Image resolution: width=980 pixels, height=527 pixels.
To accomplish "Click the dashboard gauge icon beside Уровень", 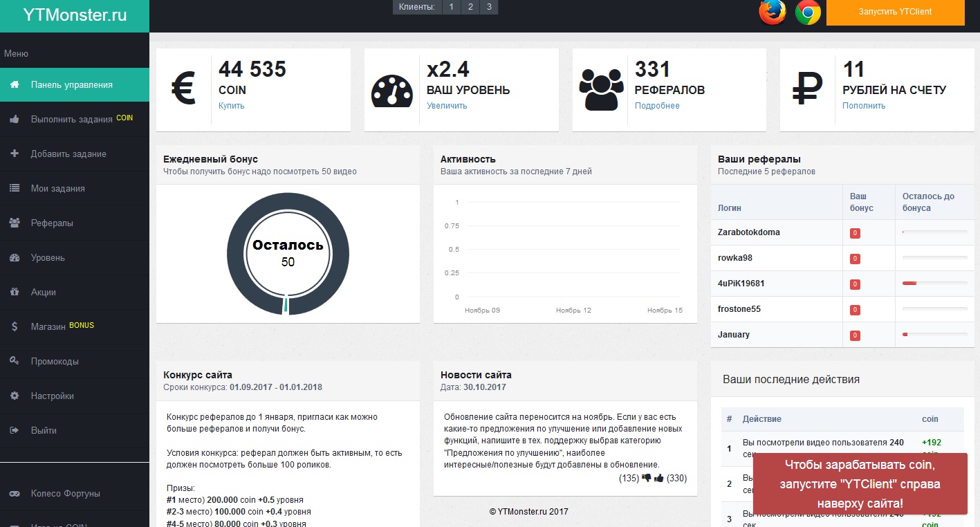I will (15, 257).
